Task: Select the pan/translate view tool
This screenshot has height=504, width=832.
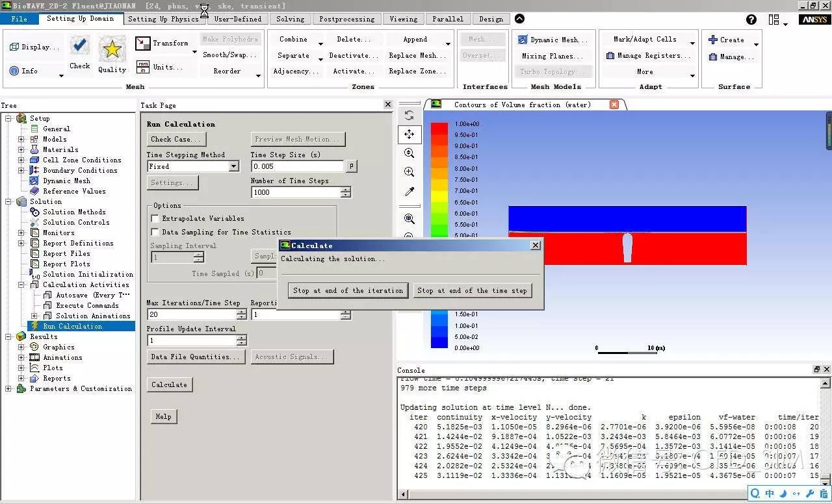Action: coord(409,134)
